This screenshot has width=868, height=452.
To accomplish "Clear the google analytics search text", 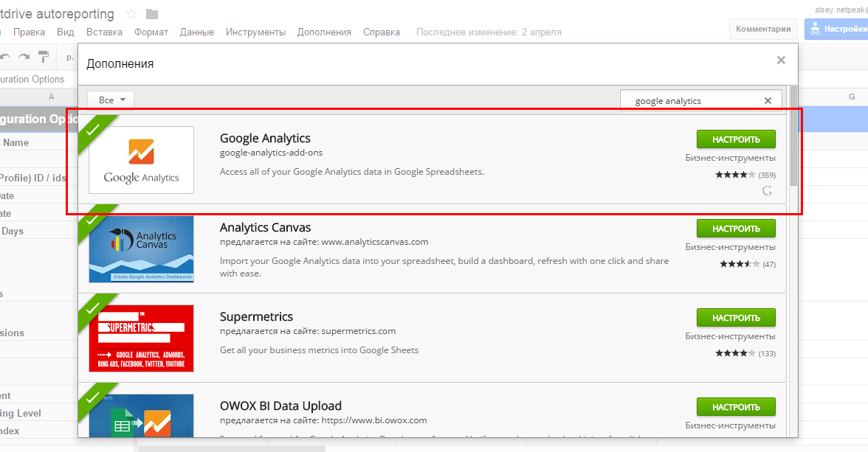I will [768, 101].
